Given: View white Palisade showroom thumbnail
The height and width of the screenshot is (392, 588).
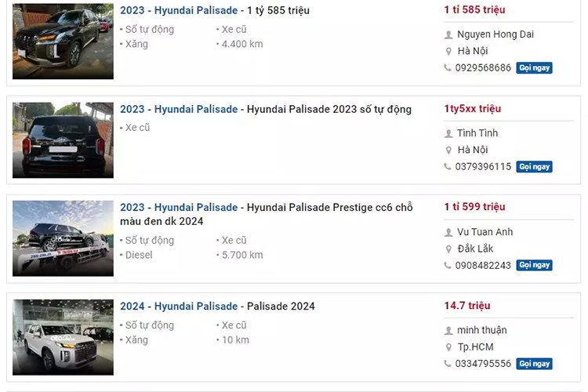Looking at the screenshot, I should [63, 337].
